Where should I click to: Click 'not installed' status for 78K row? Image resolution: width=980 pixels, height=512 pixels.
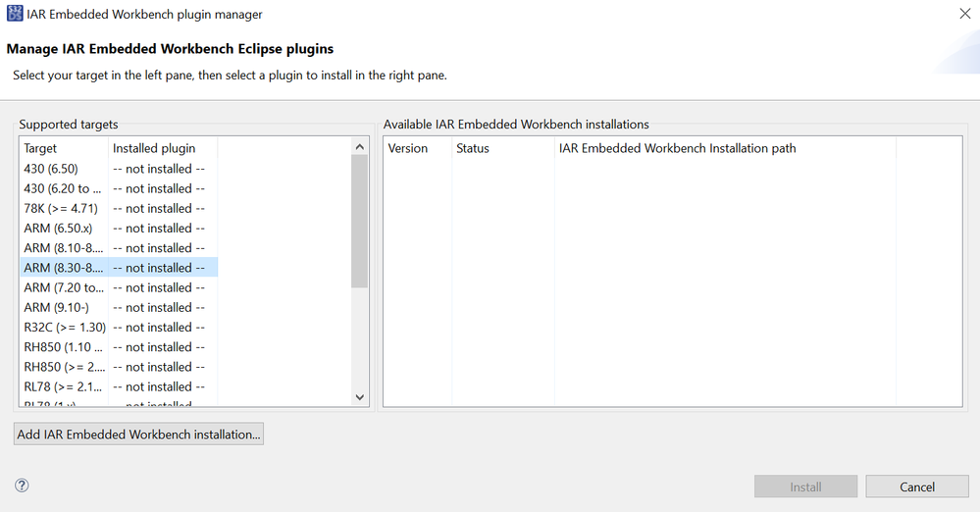(159, 208)
